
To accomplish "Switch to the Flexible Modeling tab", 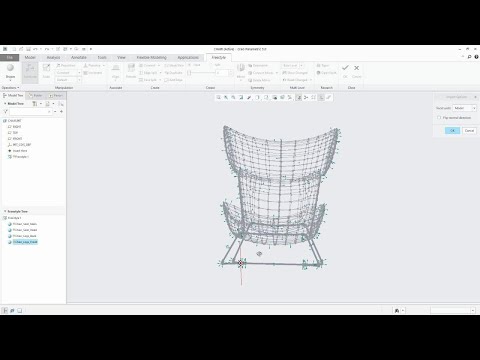I will pyautogui.click(x=152, y=57).
